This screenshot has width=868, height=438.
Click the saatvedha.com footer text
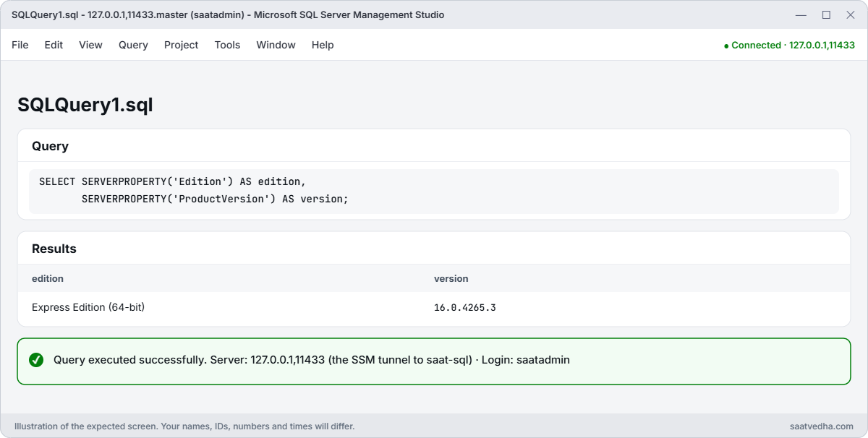[x=822, y=426]
